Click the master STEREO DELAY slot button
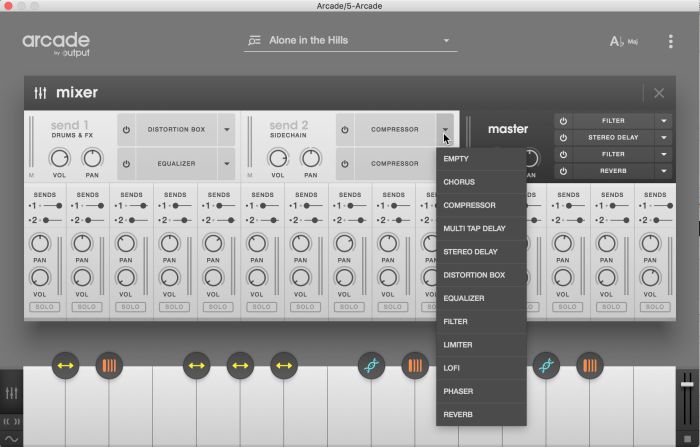 tap(613, 138)
